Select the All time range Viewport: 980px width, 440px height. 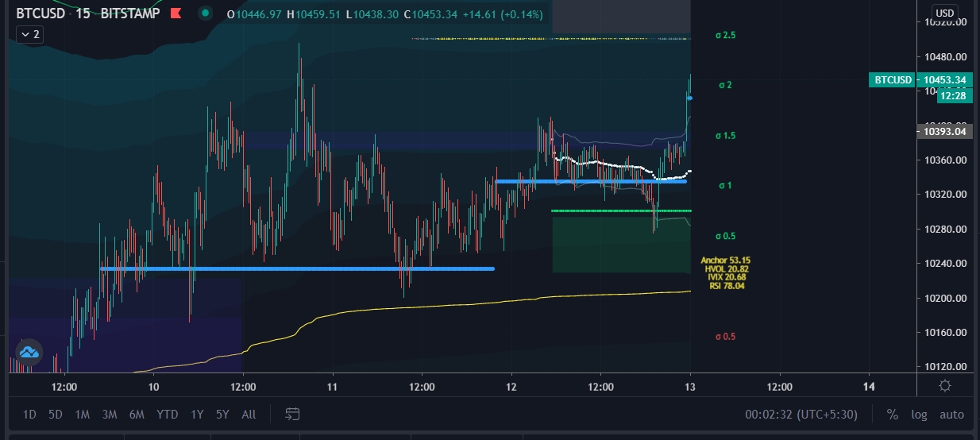(x=249, y=415)
